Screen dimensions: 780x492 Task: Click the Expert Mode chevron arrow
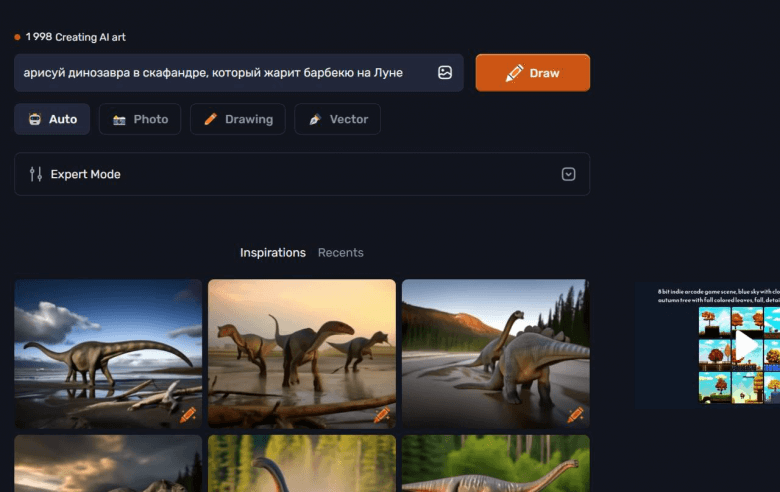[x=568, y=174]
